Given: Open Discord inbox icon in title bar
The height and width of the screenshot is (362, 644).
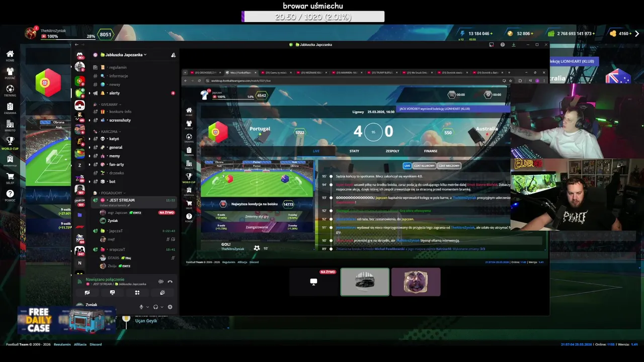Looking at the screenshot, I should point(492,45).
